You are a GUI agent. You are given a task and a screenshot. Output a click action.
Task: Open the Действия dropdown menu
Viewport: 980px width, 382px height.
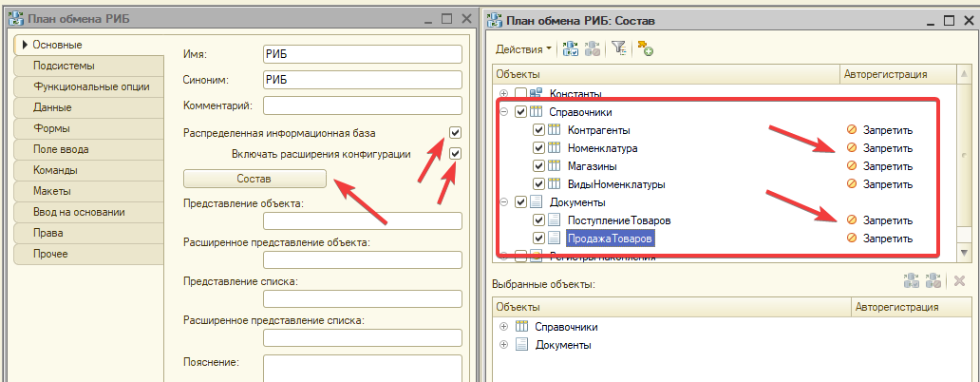(x=523, y=48)
